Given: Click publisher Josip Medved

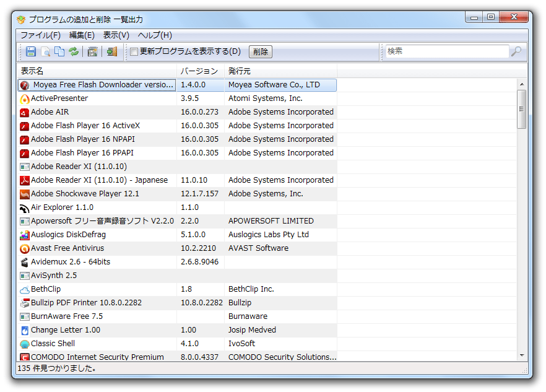Looking at the screenshot, I should (x=252, y=330).
